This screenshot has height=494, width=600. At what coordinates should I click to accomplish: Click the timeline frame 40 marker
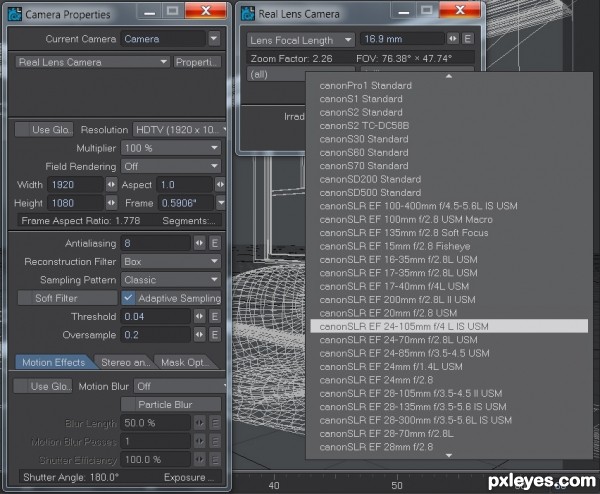coord(274,485)
